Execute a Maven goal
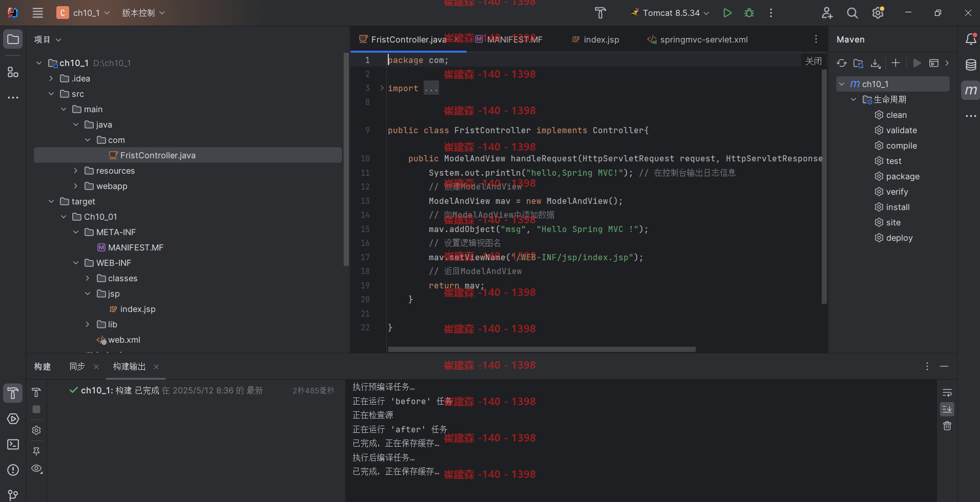Screen dimensions: 980x502 934,63
